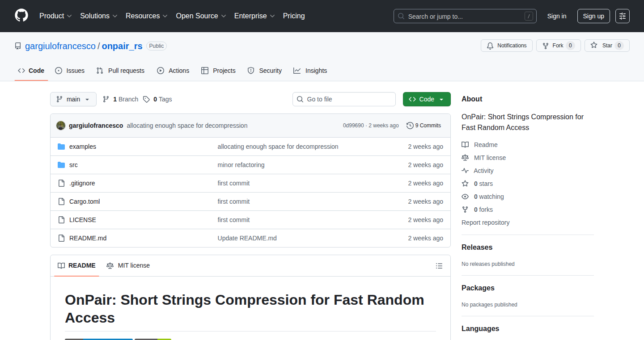Expand the Open Source menu
Image resolution: width=644 pixels, height=340 pixels.
(x=201, y=16)
